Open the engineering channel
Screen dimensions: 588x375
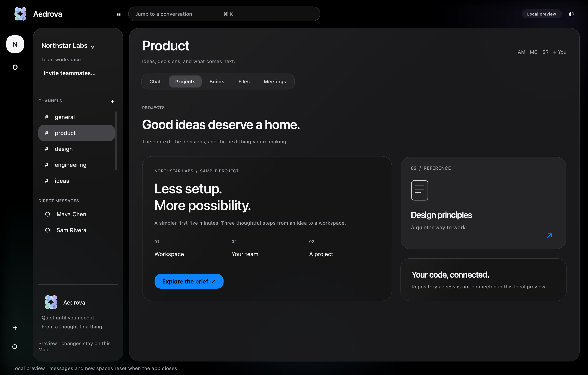tap(76, 165)
